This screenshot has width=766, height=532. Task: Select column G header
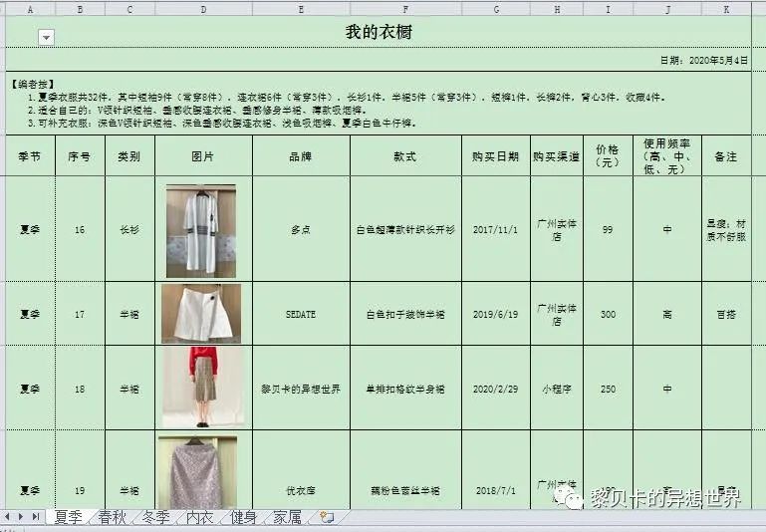[x=496, y=9]
